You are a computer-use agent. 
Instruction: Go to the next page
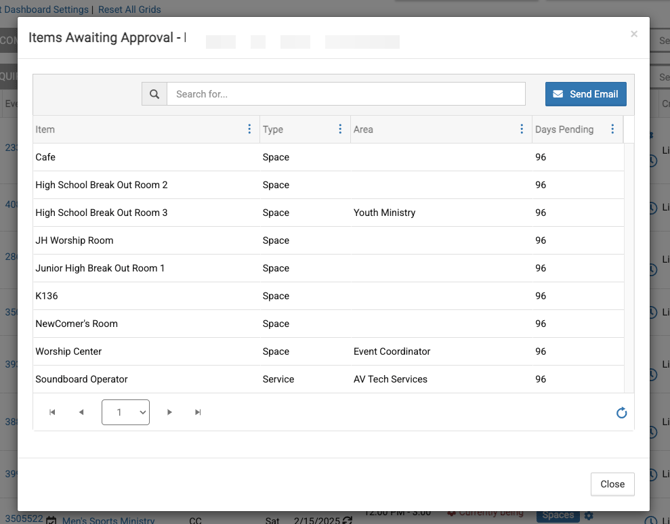170,412
